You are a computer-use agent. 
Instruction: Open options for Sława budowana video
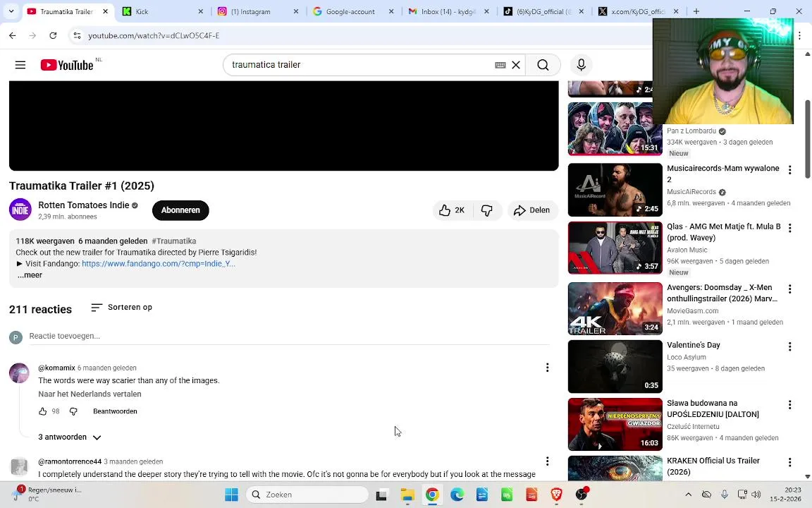point(789,404)
